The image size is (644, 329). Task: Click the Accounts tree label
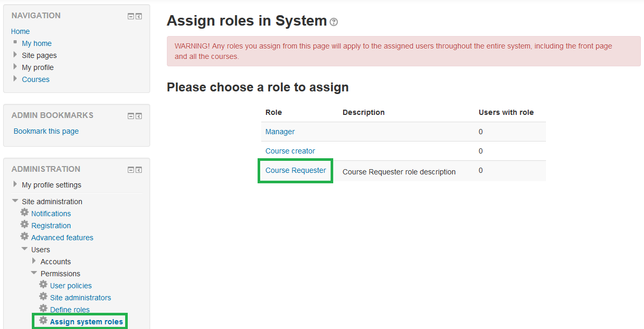56,262
